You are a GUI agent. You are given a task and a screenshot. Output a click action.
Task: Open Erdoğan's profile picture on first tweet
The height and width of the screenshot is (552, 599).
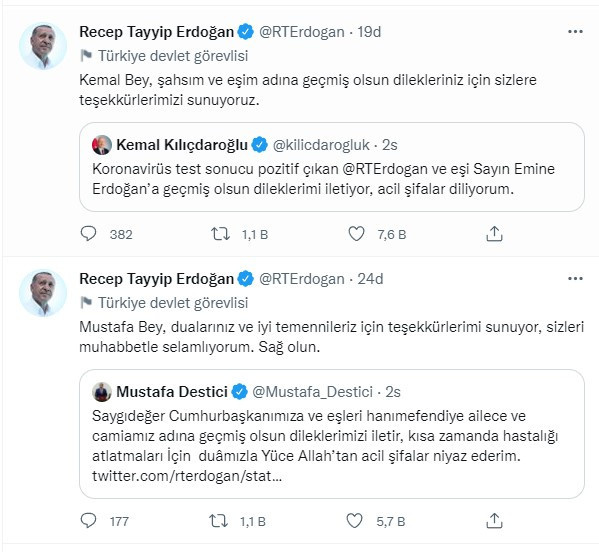pyautogui.click(x=43, y=45)
